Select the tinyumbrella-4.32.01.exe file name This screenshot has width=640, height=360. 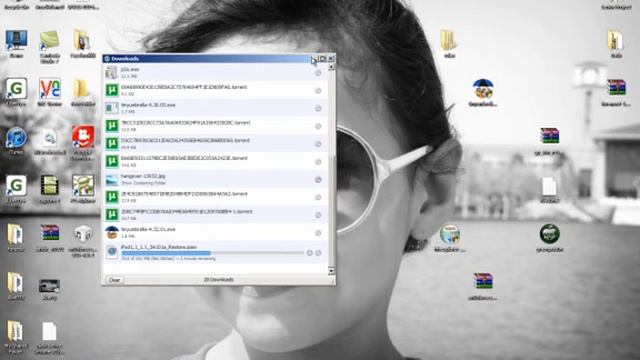[148, 229]
